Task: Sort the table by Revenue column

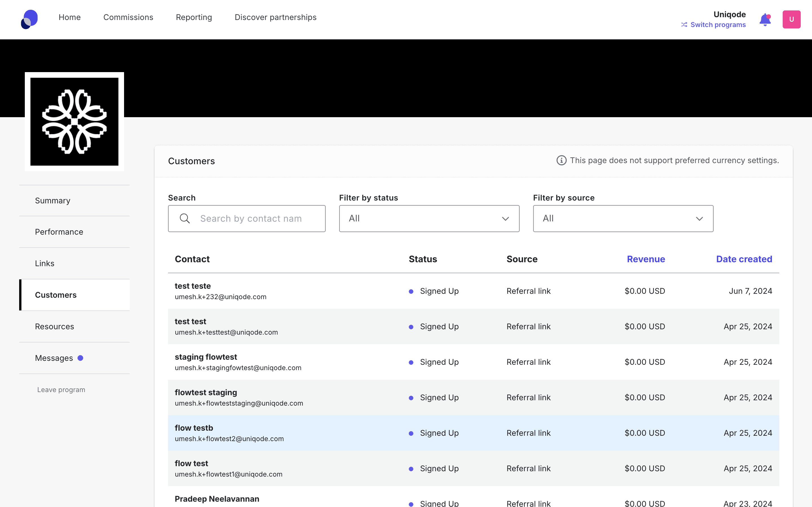Action: point(646,259)
